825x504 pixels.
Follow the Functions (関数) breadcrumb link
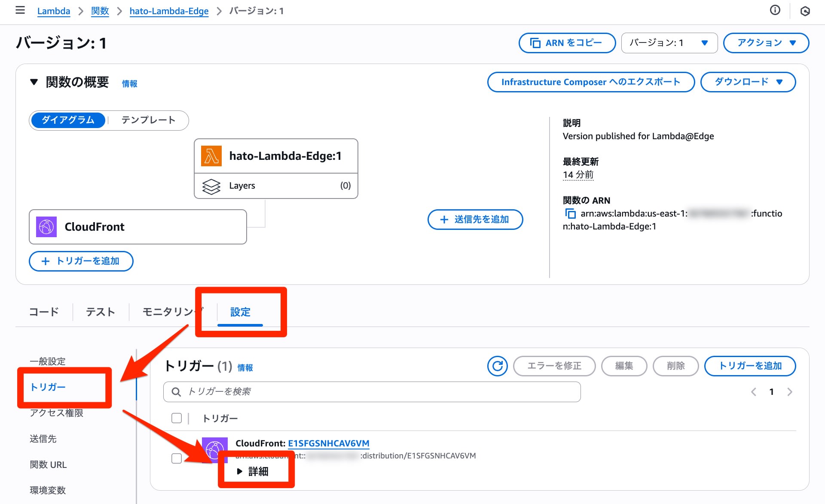pos(100,11)
